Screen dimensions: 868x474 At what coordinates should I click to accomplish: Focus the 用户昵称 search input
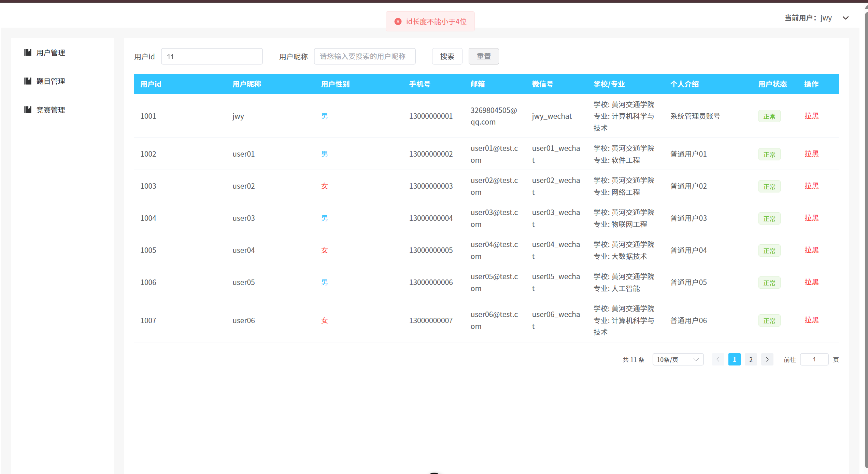coord(364,56)
